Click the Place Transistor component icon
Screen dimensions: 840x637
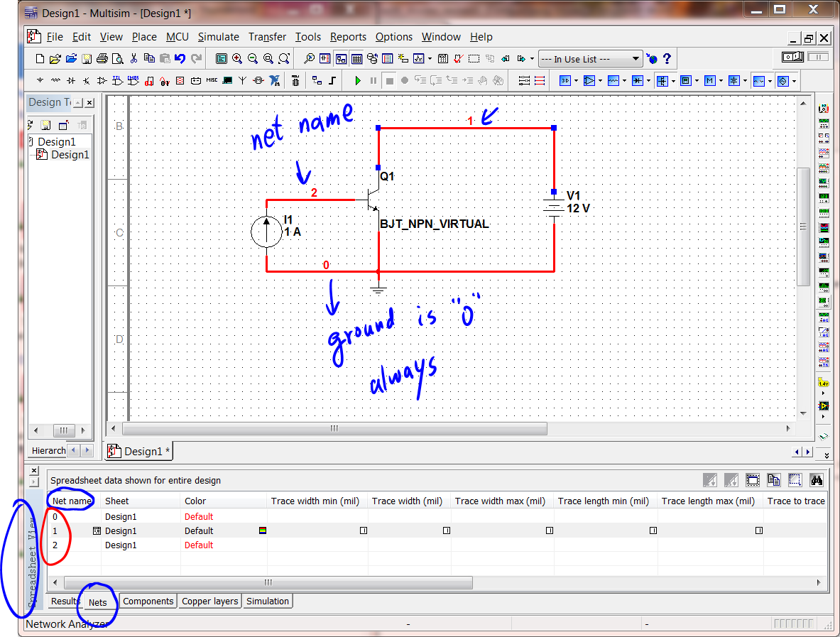click(85, 80)
